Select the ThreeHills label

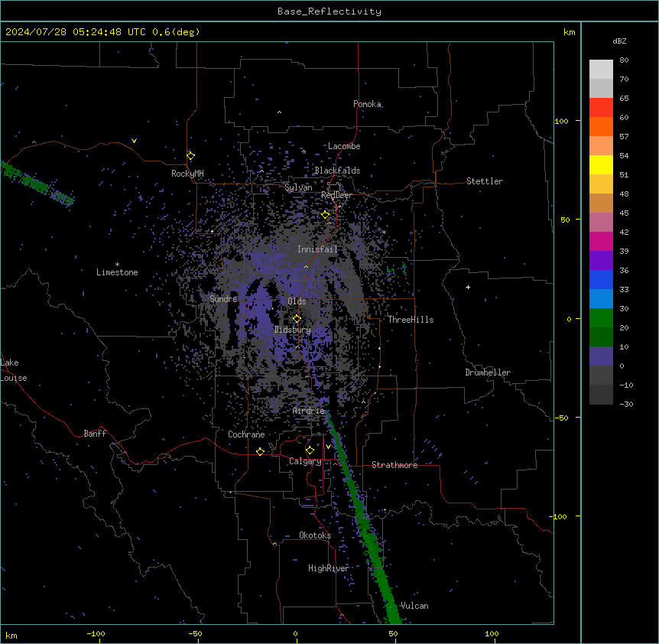coord(411,320)
